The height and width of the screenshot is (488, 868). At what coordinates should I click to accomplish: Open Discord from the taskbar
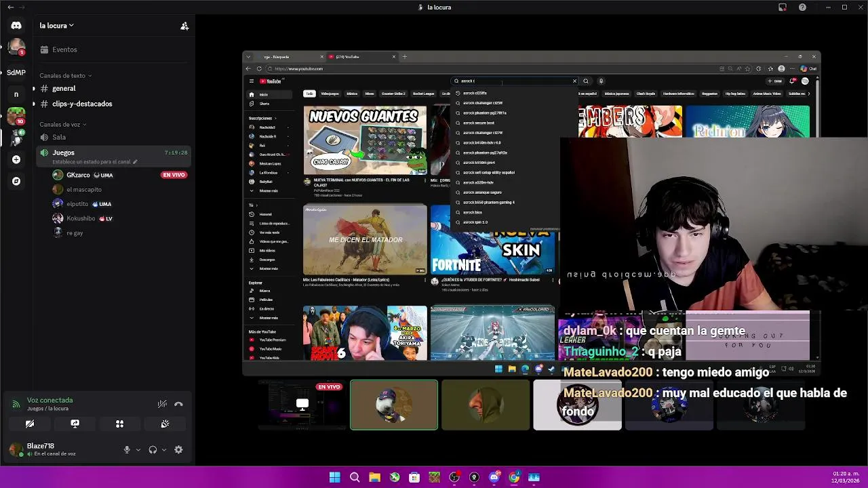(494, 477)
